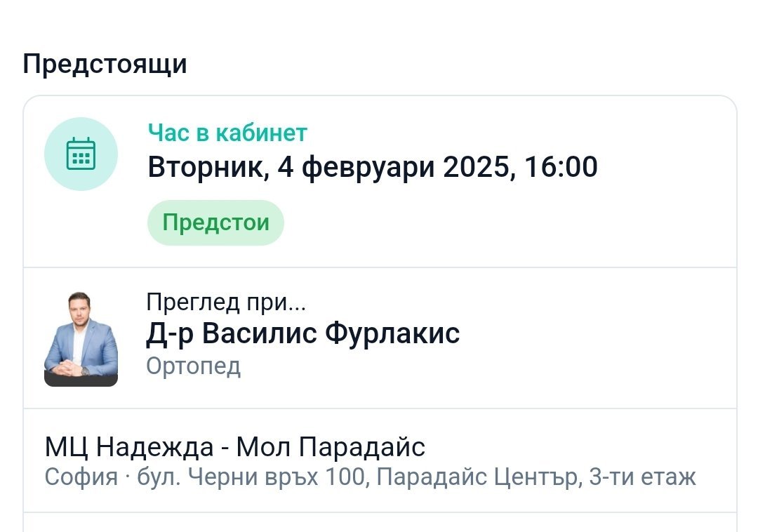The width and height of the screenshot is (758, 532).
Task: Tap the clinic name "МЦ Надежда - Мол Парадайс"
Action: click(x=235, y=446)
